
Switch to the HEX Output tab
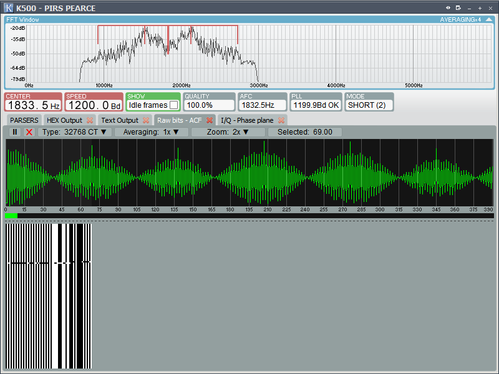coord(64,120)
